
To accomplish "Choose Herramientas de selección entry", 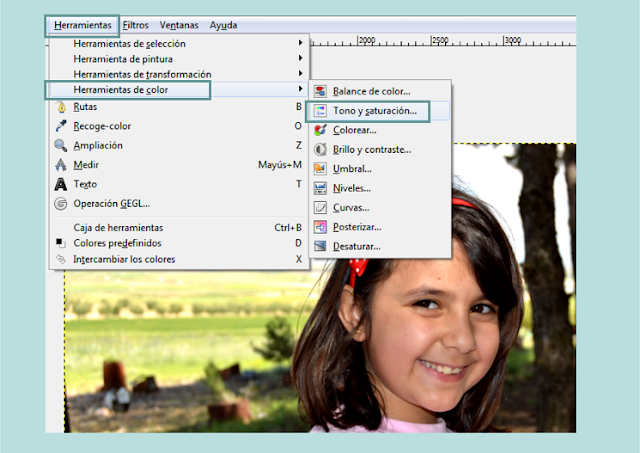I will 178,43.
